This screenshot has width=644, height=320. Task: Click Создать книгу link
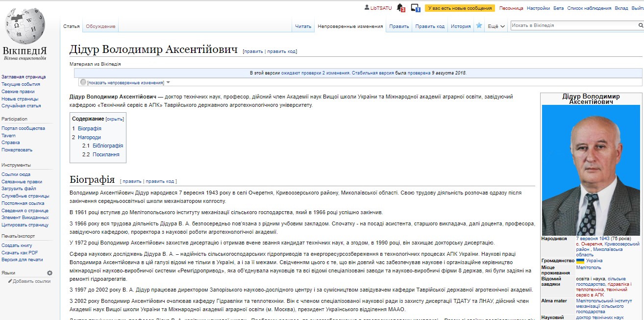pyautogui.click(x=17, y=246)
